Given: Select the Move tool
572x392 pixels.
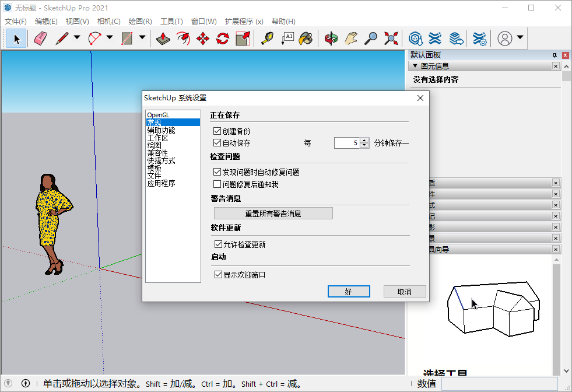Looking at the screenshot, I should [x=202, y=38].
